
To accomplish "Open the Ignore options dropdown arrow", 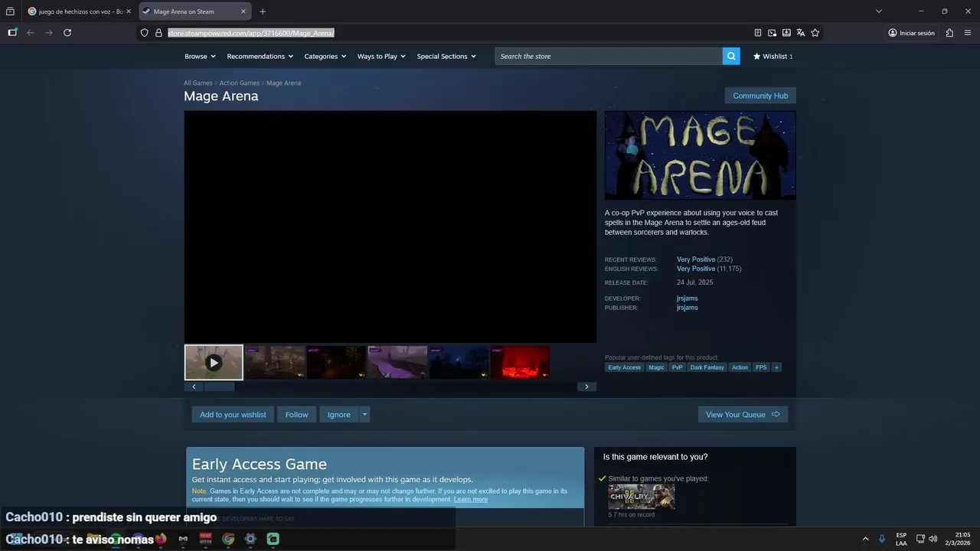I will pyautogui.click(x=364, y=415).
